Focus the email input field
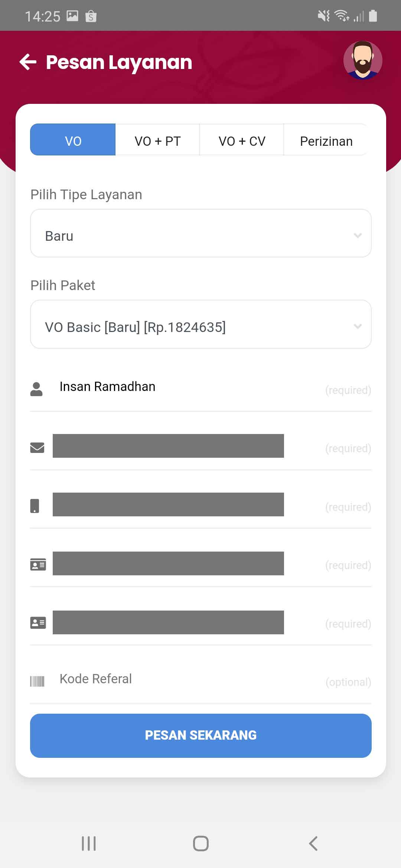Screen dimensions: 401x868 [x=168, y=446]
